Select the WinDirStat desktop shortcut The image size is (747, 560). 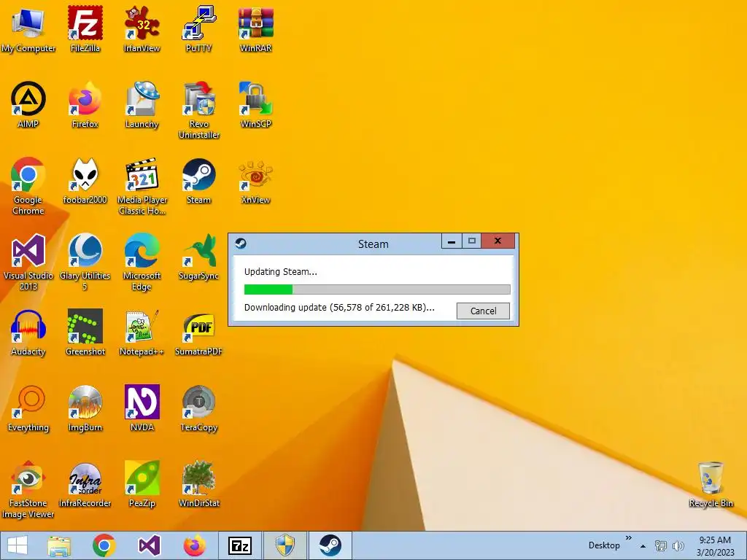198,484
